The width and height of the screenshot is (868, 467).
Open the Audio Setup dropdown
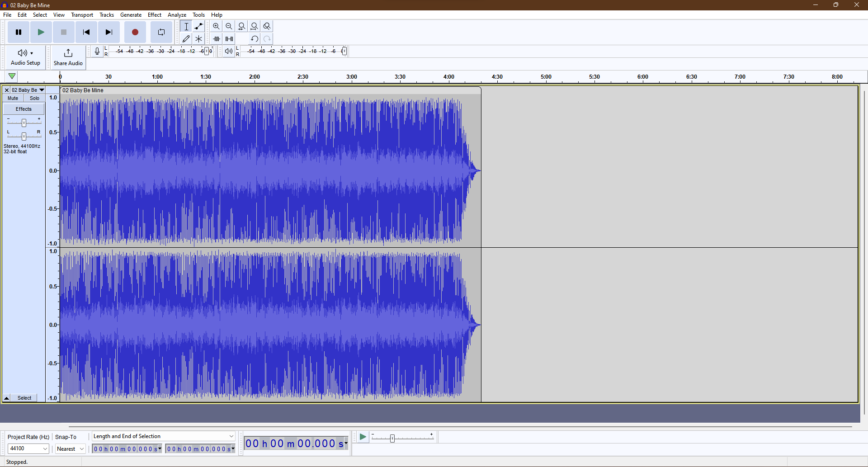tap(25, 57)
